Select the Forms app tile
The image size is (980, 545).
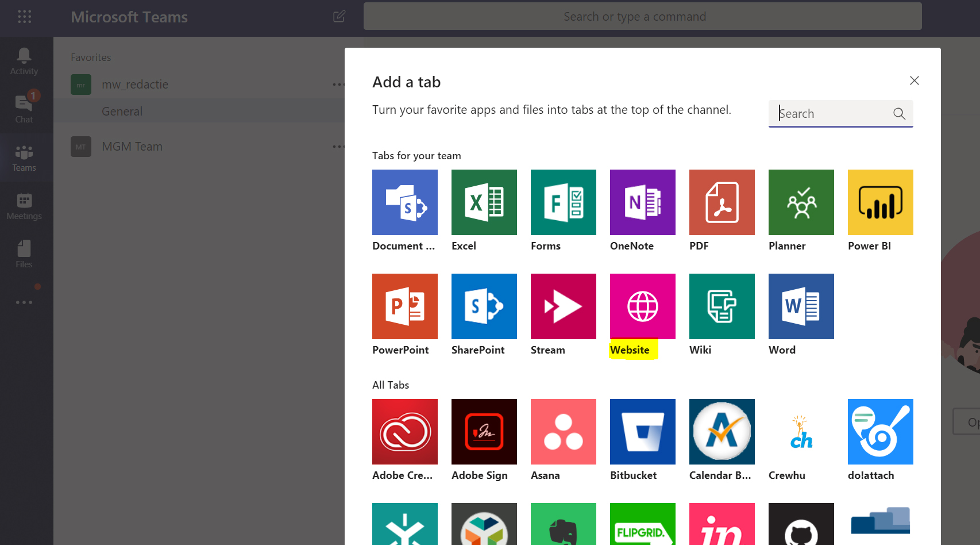click(x=564, y=202)
